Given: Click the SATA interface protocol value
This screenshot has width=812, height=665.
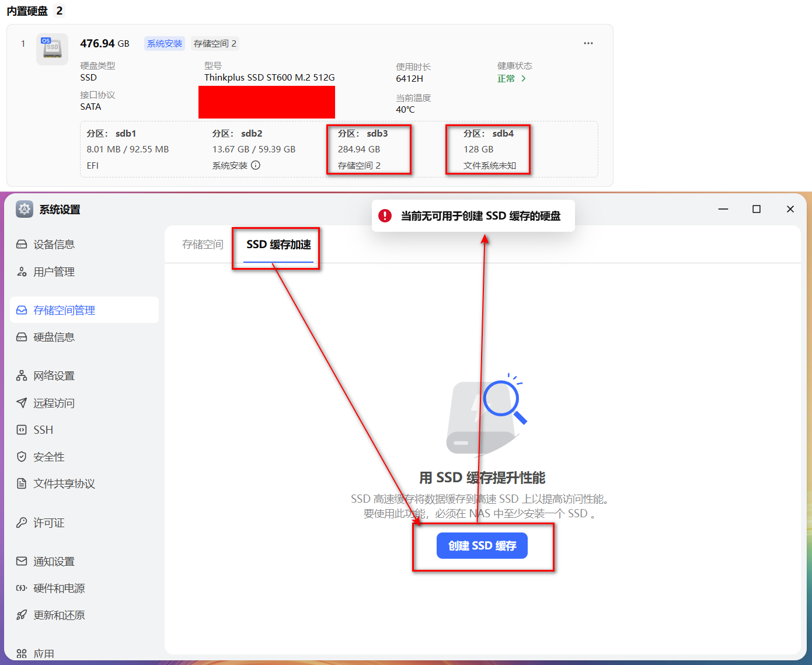Looking at the screenshot, I should tap(90, 107).
